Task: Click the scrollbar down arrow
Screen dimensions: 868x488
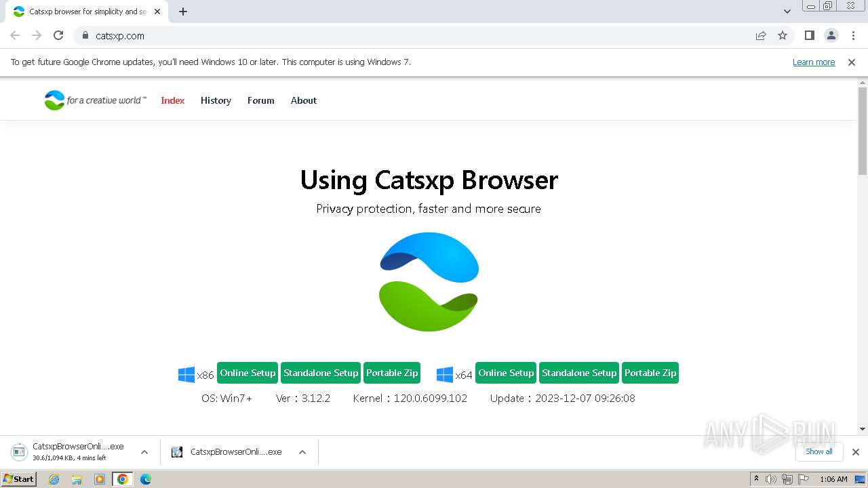Action: [x=863, y=428]
